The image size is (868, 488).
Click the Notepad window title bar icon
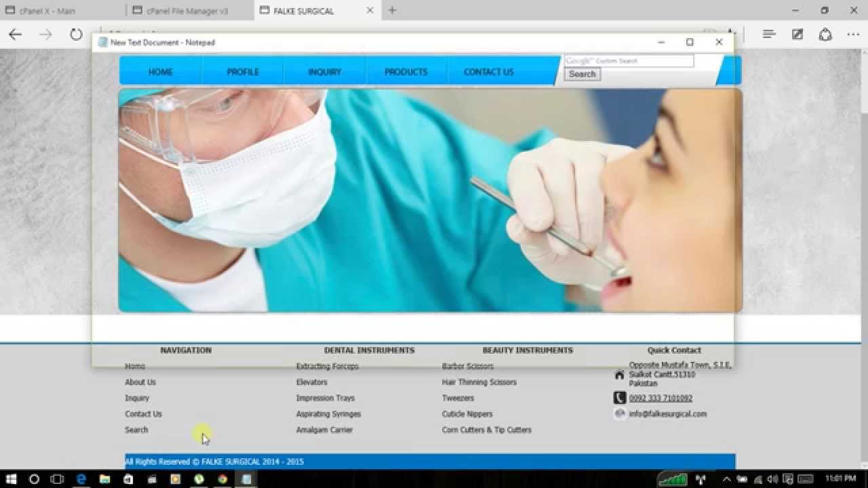(103, 42)
